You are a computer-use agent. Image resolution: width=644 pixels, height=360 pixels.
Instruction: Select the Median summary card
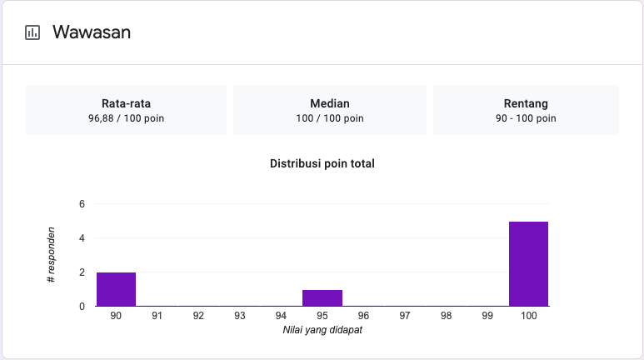click(330, 110)
